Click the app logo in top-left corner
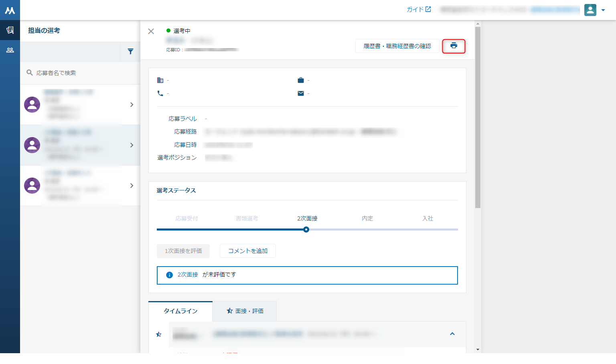This screenshot has width=616, height=364. (10, 10)
